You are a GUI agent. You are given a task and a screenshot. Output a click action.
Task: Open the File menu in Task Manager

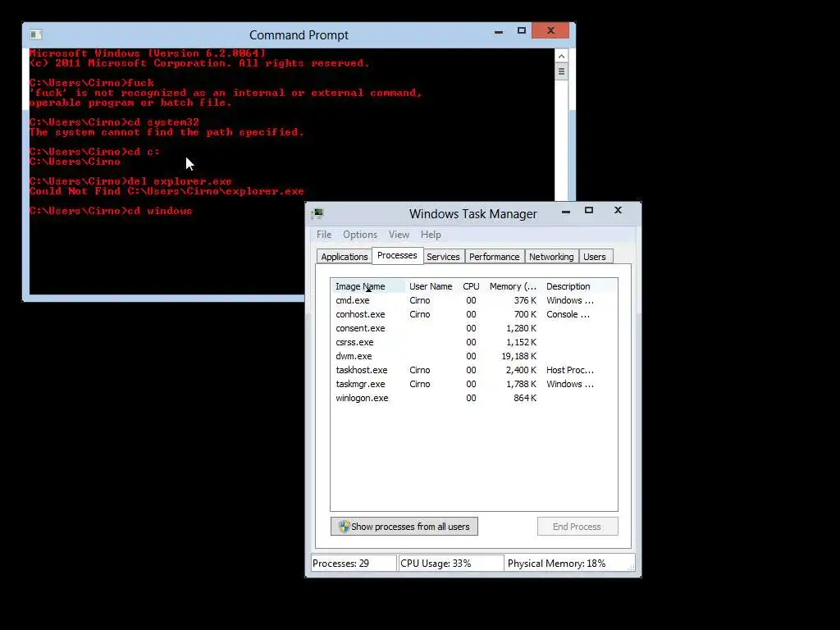click(323, 235)
